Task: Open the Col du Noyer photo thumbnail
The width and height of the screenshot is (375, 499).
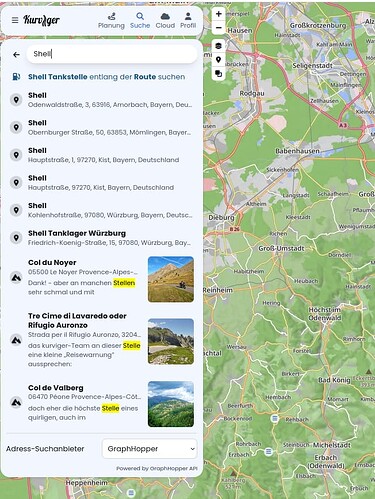Action: (171, 279)
